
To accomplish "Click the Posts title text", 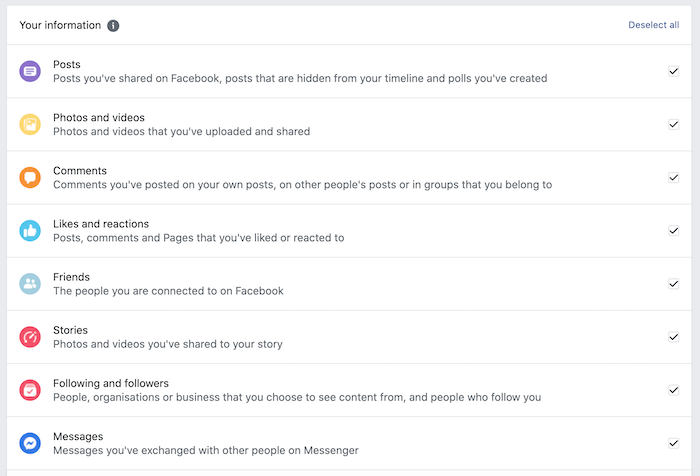I will (x=67, y=64).
